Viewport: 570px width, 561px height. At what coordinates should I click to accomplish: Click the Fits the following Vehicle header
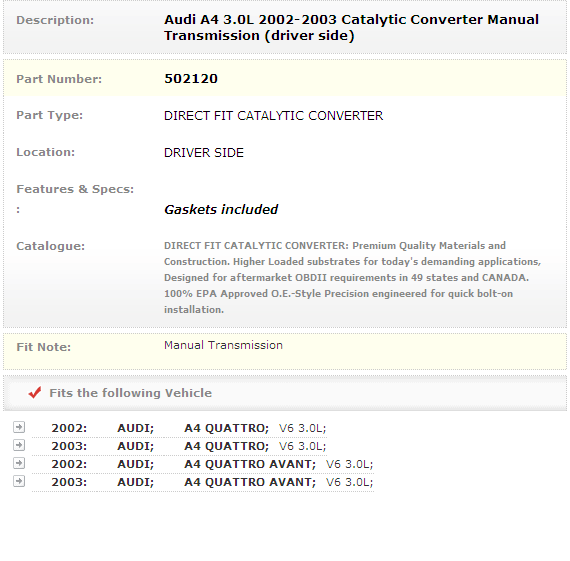[131, 393]
